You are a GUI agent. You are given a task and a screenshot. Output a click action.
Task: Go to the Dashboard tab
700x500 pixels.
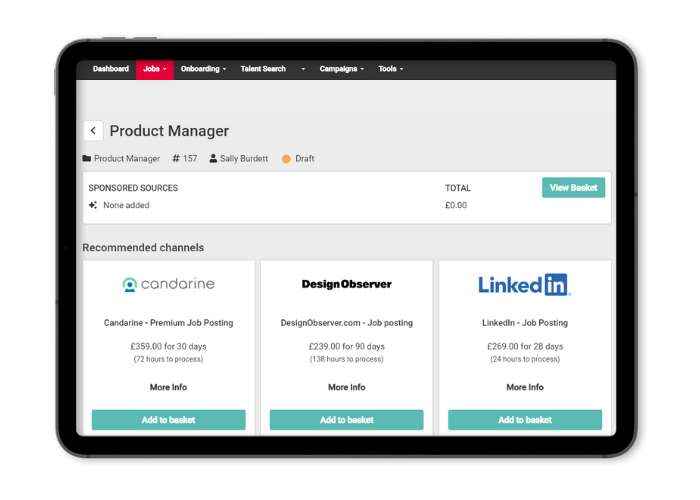(x=110, y=69)
